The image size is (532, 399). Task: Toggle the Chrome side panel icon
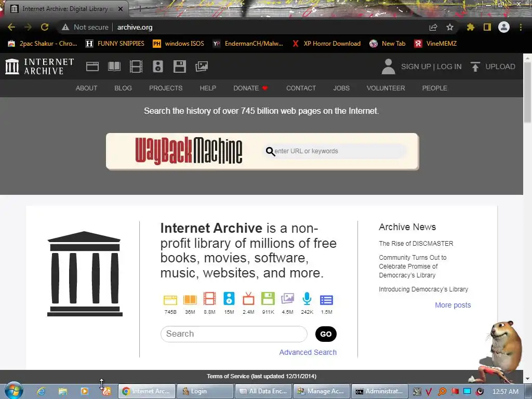(487, 27)
